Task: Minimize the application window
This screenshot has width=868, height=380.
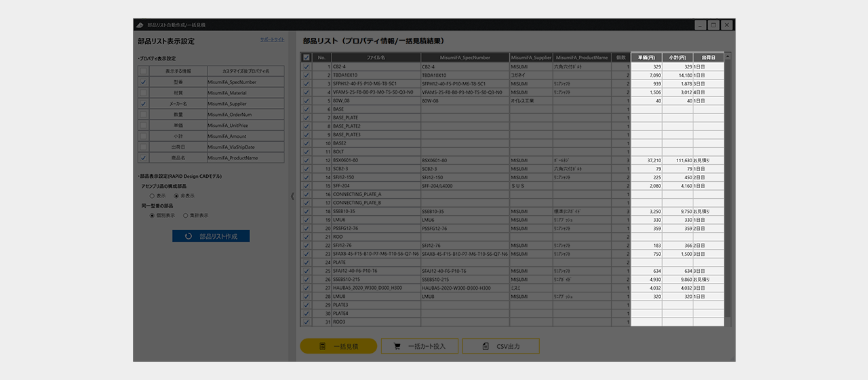Action: coord(699,25)
